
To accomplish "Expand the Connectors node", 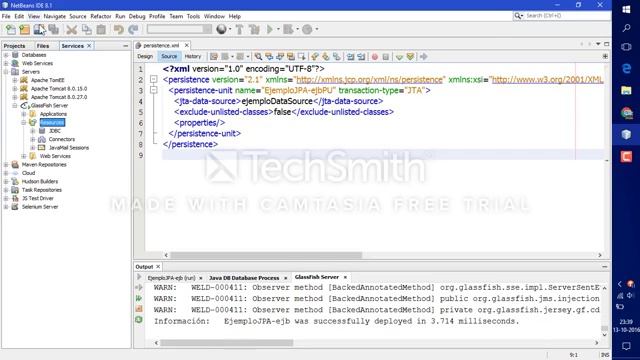I will click(x=33, y=139).
